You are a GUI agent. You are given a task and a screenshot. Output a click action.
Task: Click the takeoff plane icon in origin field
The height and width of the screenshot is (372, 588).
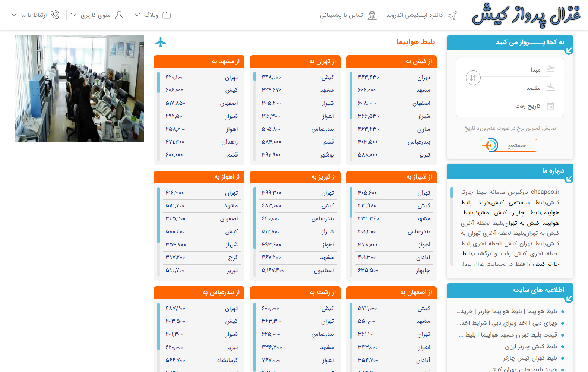pyautogui.click(x=550, y=69)
